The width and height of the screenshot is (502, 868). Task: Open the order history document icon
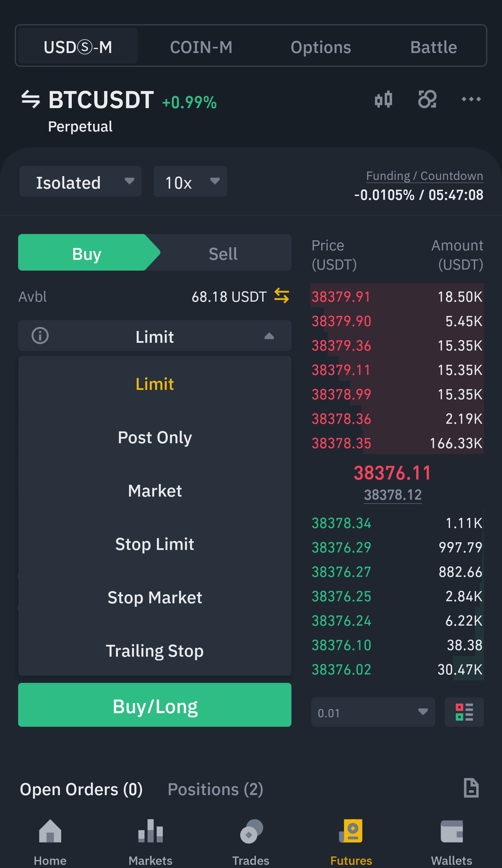click(471, 788)
